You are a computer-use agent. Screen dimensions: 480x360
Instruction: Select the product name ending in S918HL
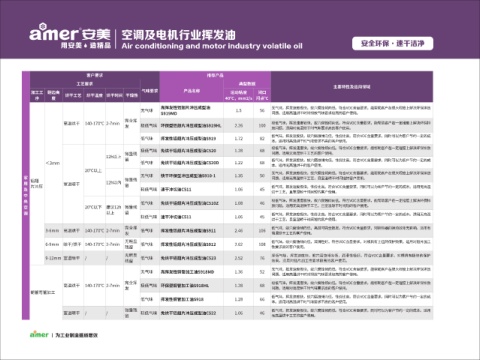click(185, 285)
